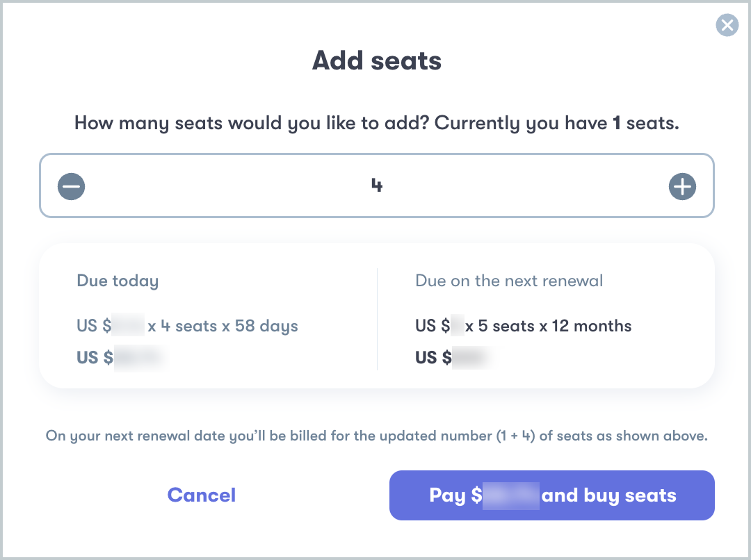Close the Add seats dialog

click(727, 25)
